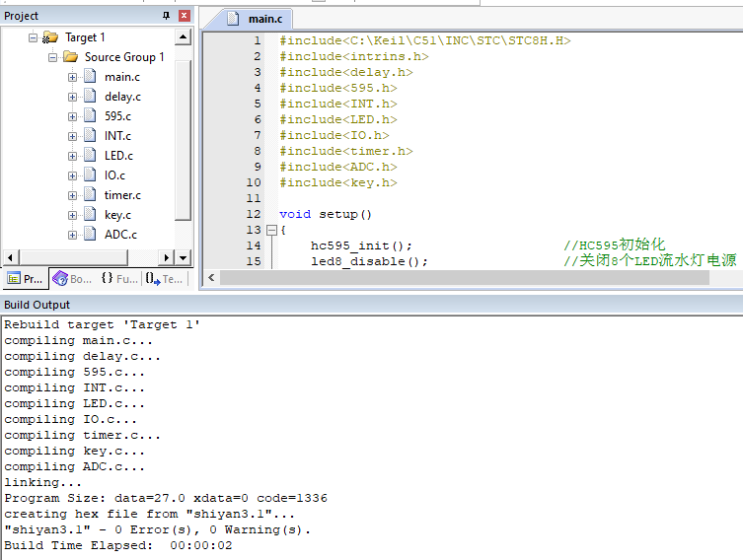Click 'Program Size' line in Build Output
Screen dimensions: 743x560
tap(166, 499)
